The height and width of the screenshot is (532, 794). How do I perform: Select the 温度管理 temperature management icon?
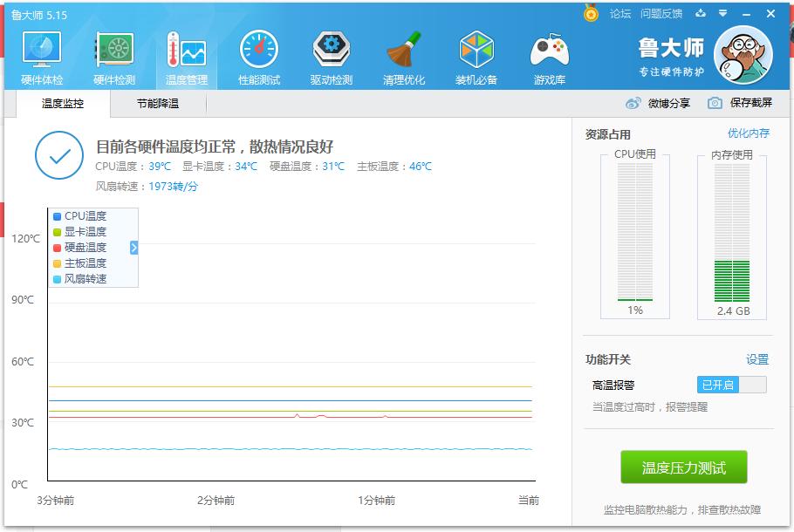click(185, 55)
